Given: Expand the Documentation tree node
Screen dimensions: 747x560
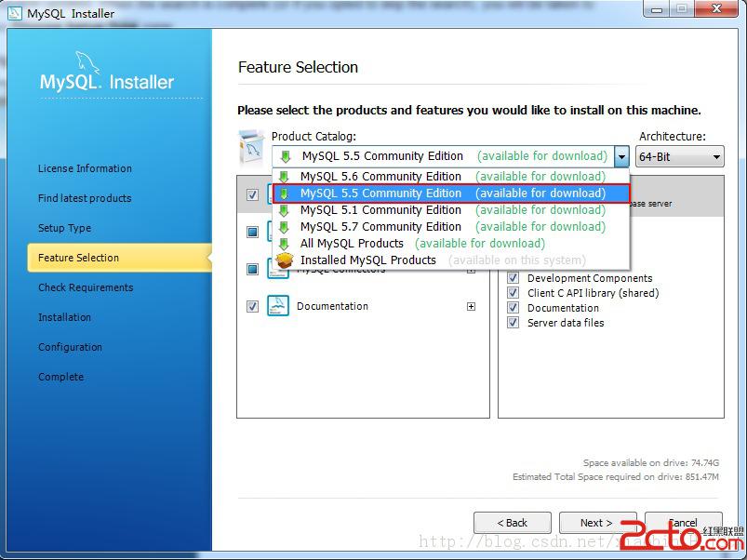Looking at the screenshot, I should pos(471,306).
